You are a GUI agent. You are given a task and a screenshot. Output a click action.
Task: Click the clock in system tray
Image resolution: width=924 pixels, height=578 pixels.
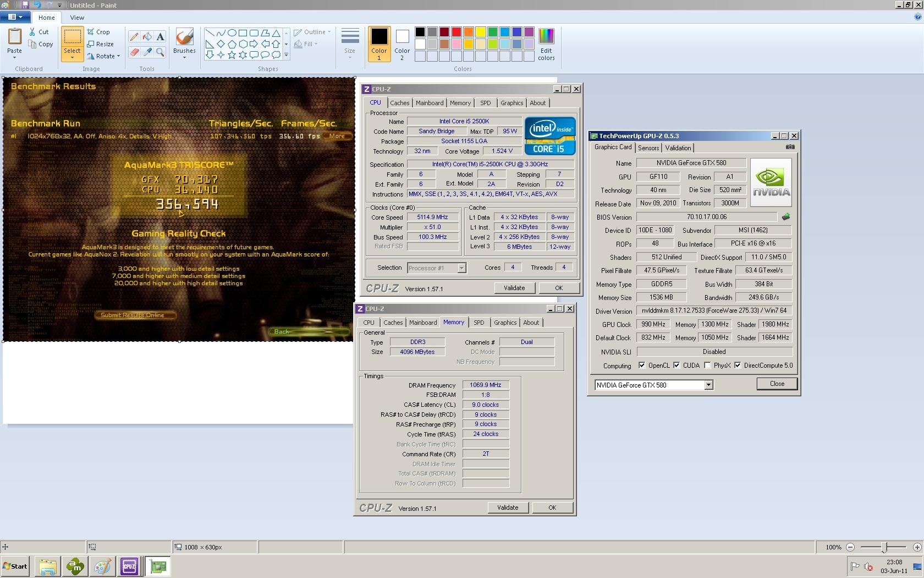(894, 566)
